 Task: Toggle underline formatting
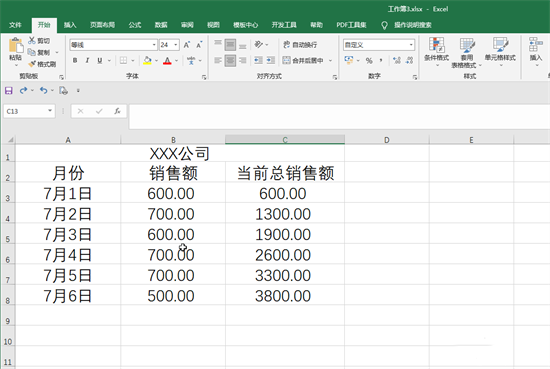pos(100,60)
